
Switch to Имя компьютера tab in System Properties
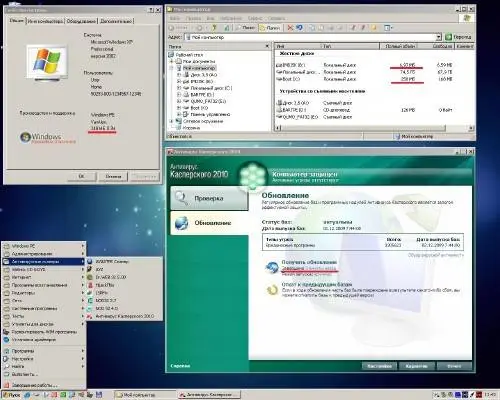coord(45,21)
